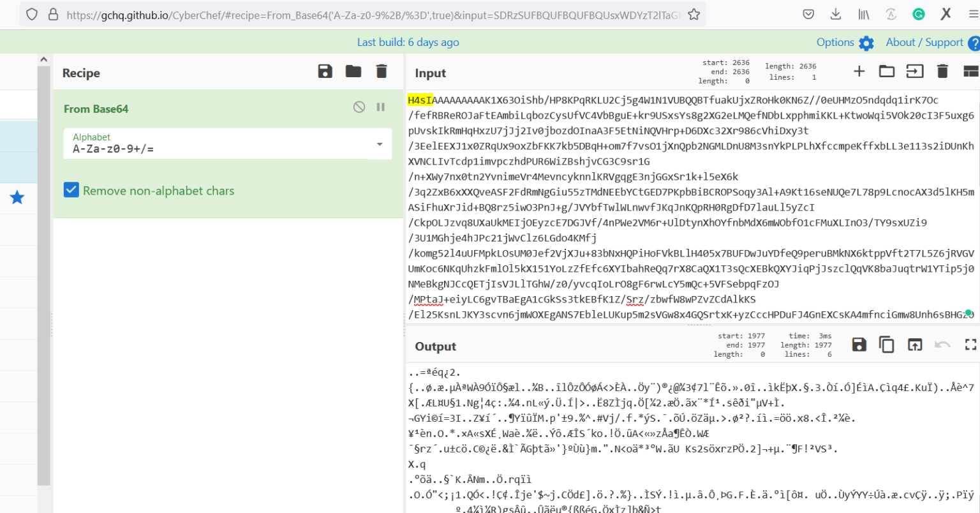
Task: Save the output to a file
Action: (x=859, y=344)
